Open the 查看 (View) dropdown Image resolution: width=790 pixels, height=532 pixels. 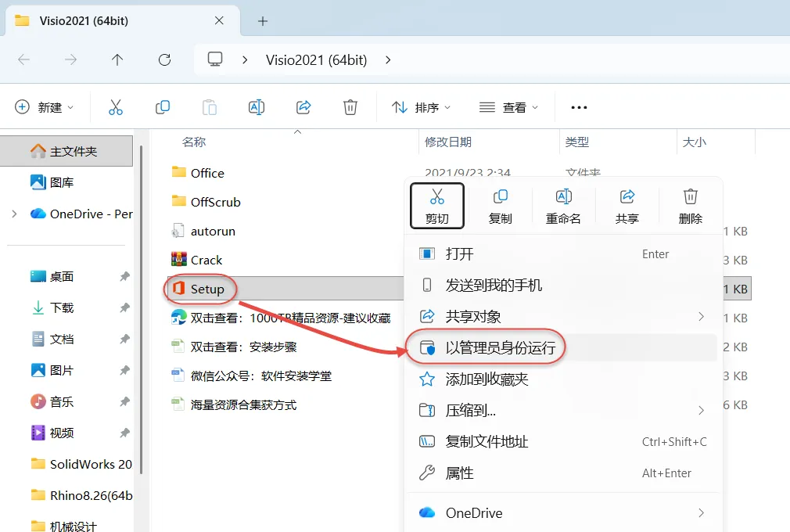click(x=509, y=107)
